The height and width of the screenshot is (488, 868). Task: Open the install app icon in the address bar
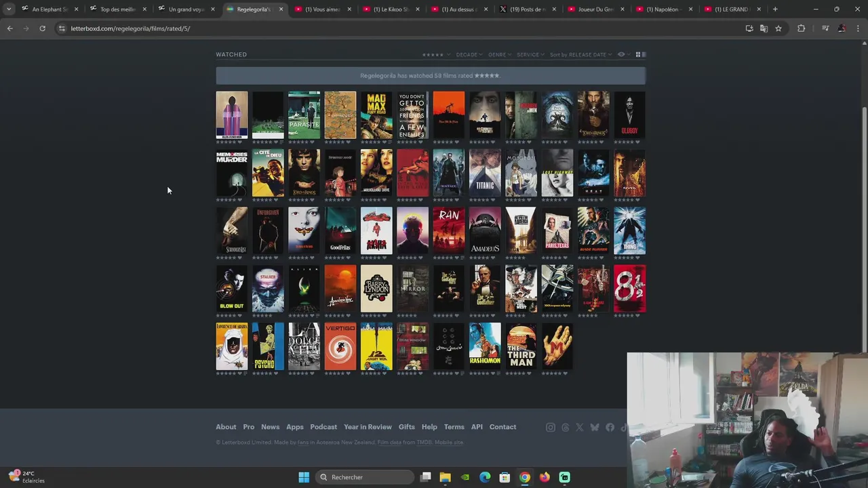tap(749, 28)
